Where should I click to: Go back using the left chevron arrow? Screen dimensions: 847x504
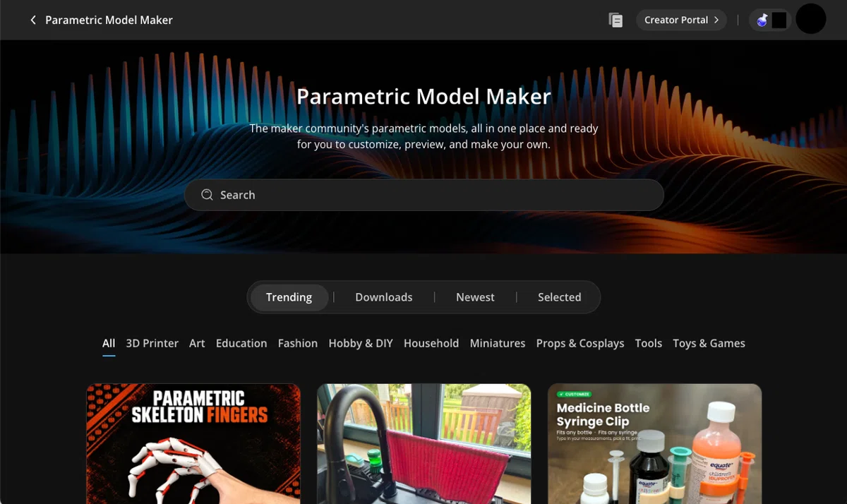coord(32,20)
